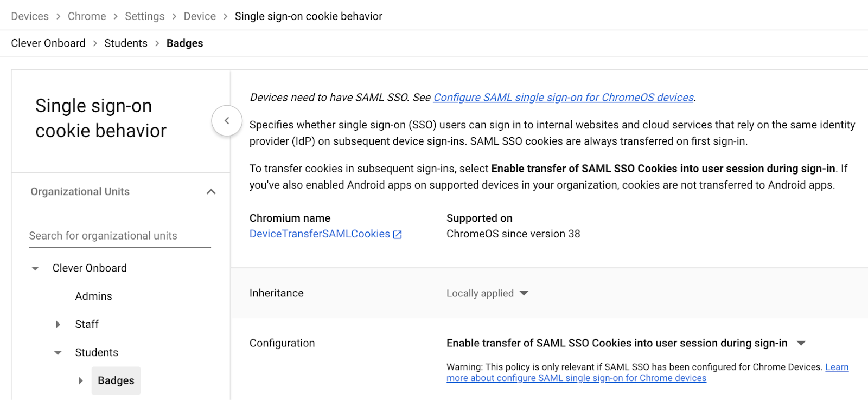The width and height of the screenshot is (868, 400).
Task: Expand the Staff organizational unit
Action: [x=58, y=324]
